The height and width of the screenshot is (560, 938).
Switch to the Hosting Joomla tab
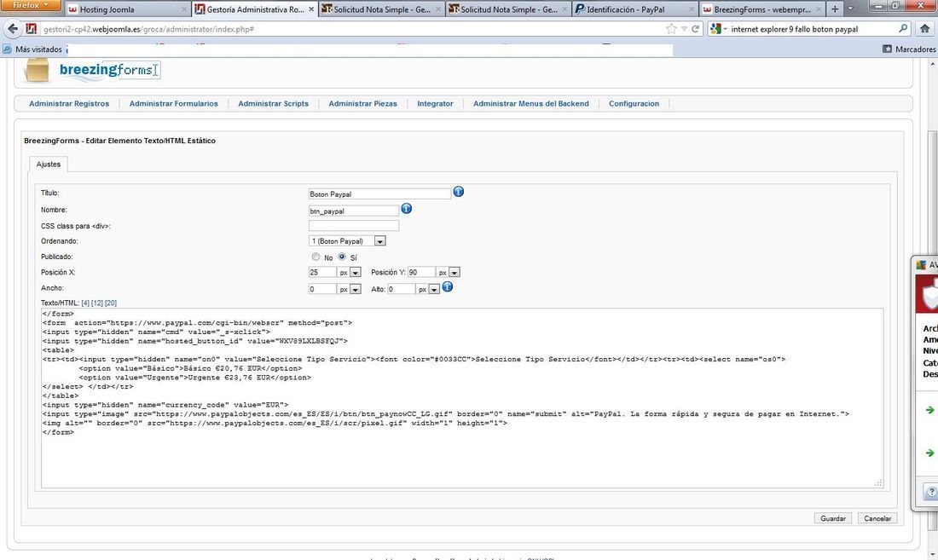(x=126, y=9)
